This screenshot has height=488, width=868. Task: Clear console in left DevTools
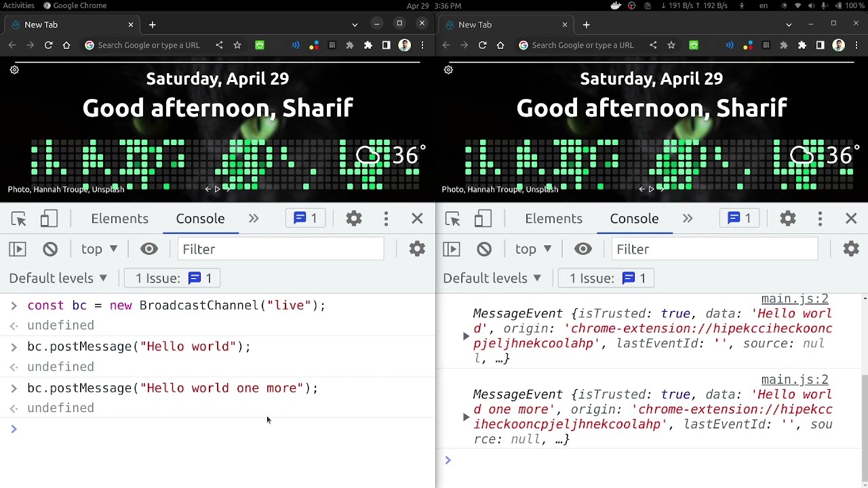(50, 249)
